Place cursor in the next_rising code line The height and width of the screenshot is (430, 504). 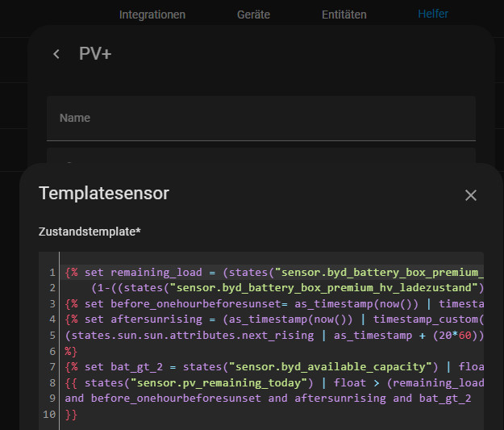point(274,336)
